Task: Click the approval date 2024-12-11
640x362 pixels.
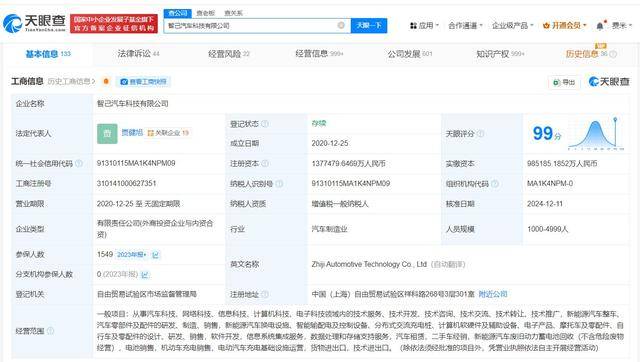Action: pos(545,204)
